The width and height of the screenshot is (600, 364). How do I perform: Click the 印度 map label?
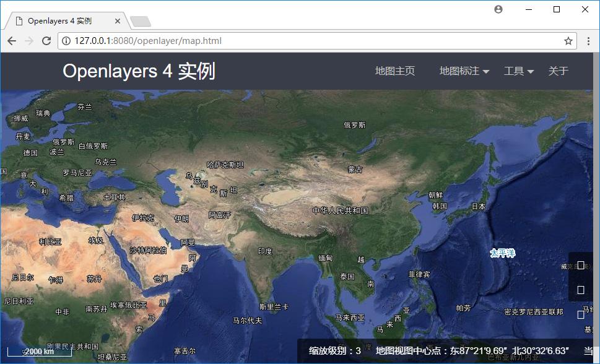pyautogui.click(x=265, y=251)
